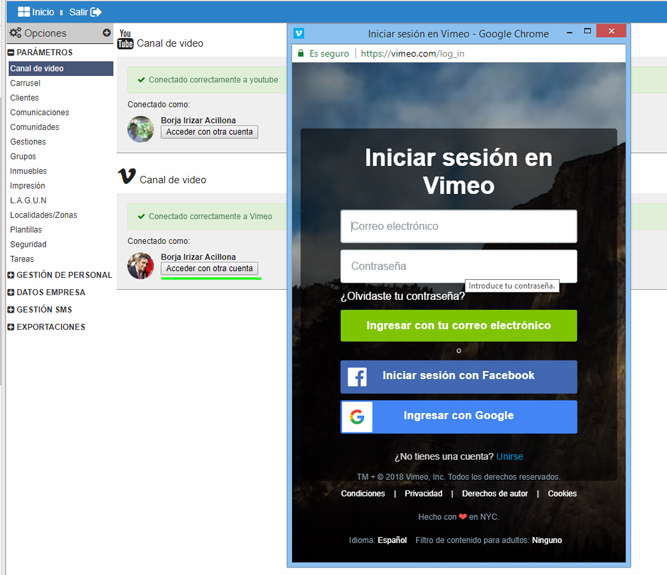The width and height of the screenshot is (667, 575).
Task: Open Gestiones in the sidebar
Action: click(x=28, y=142)
